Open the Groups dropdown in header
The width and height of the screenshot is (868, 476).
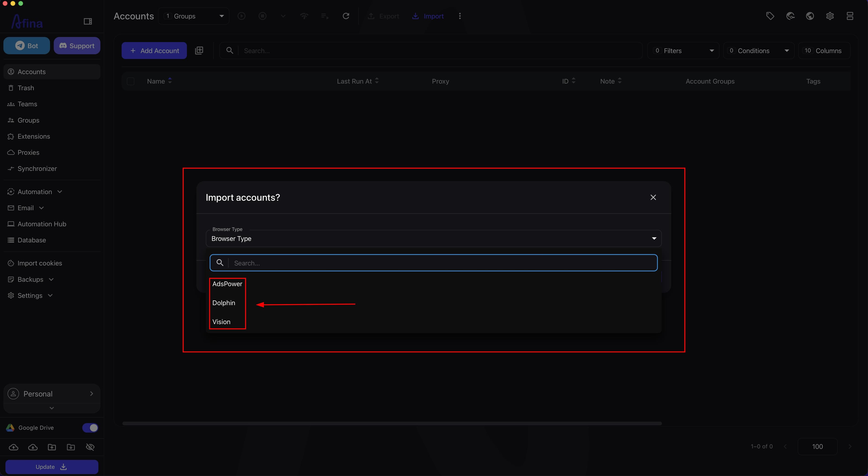193,16
